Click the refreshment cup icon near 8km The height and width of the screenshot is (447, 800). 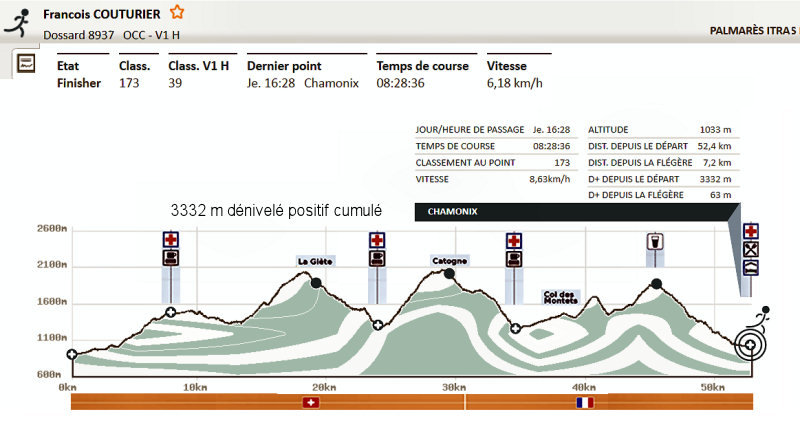pyautogui.click(x=170, y=257)
